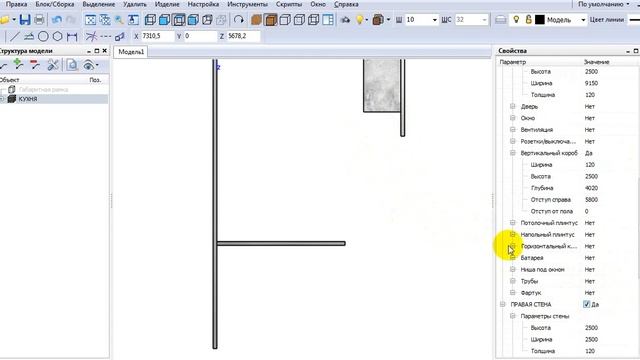640x360 pixels.
Task: Undo the last action in the toolbar
Action: (x=57, y=20)
